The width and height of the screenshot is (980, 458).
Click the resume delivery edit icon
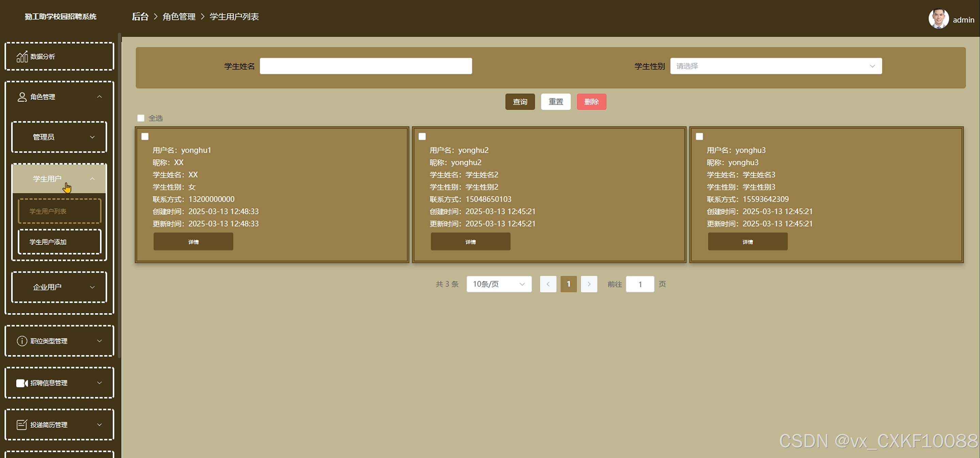pos(22,425)
